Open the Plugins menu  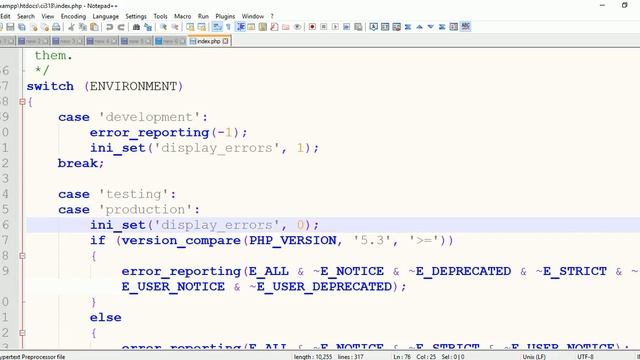click(x=225, y=16)
